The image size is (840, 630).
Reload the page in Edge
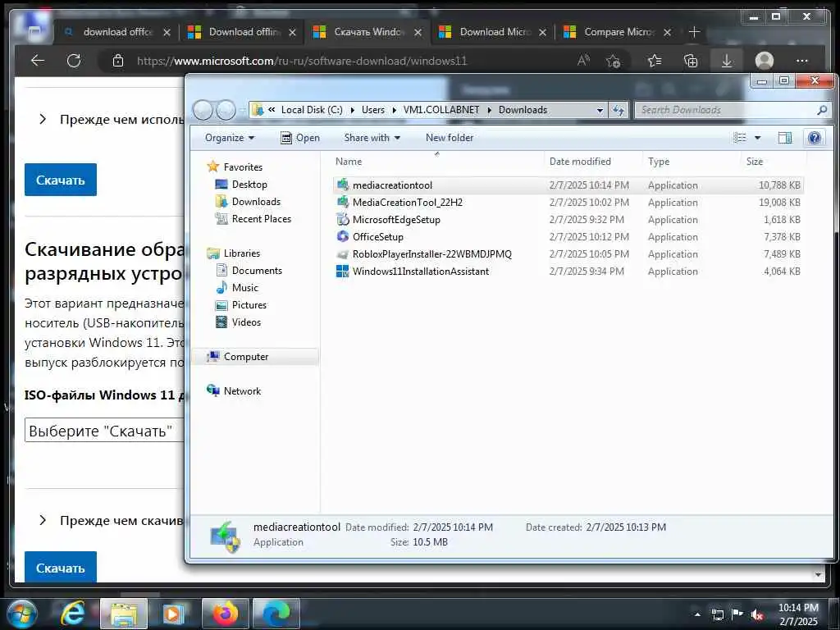click(74, 61)
